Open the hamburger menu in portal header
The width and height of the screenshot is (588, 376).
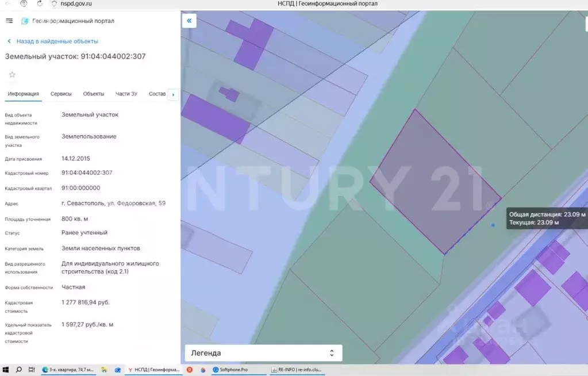pyautogui.click(x=9, y=21)
